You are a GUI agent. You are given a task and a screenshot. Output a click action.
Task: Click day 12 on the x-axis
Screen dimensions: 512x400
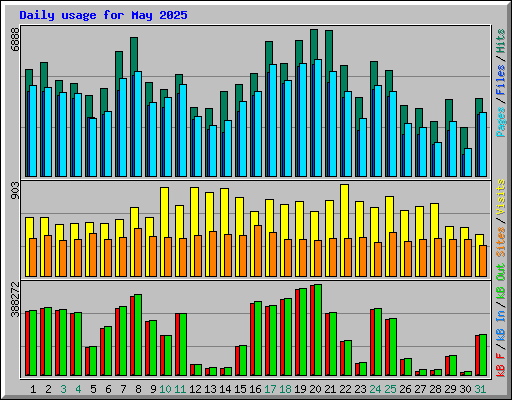[x=195, y=389]
